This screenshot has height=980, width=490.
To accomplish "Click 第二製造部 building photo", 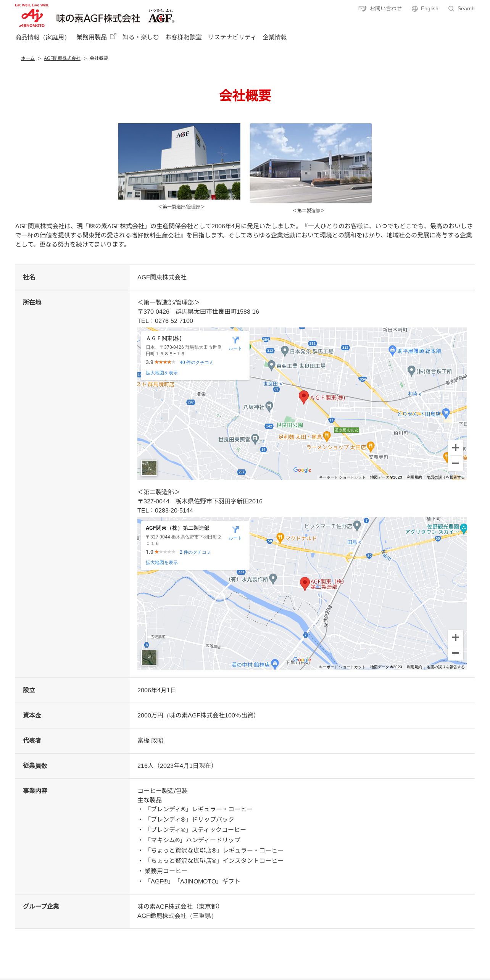I will tap(311, 163).
